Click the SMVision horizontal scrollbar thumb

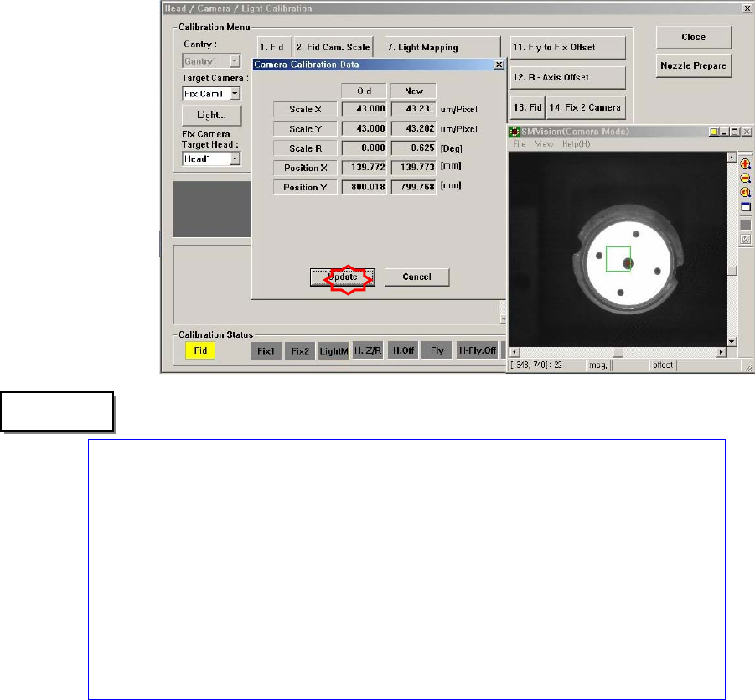pos(618,352)
